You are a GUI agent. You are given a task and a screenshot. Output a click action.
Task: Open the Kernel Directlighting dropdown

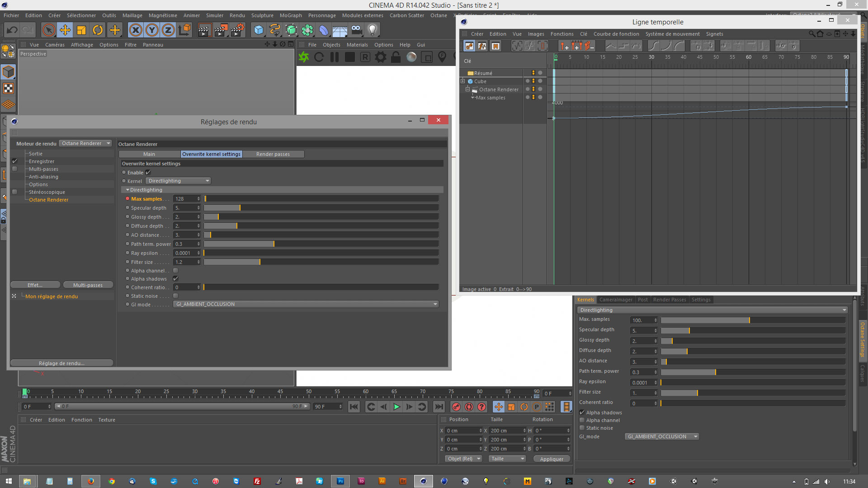coord(179,181)
